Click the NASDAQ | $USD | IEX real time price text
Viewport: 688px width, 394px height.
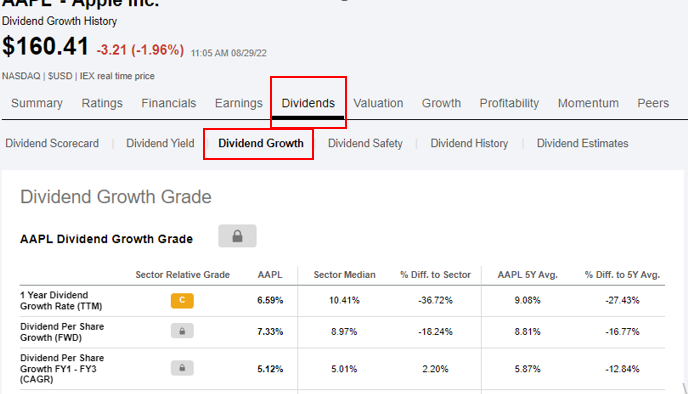78,76
